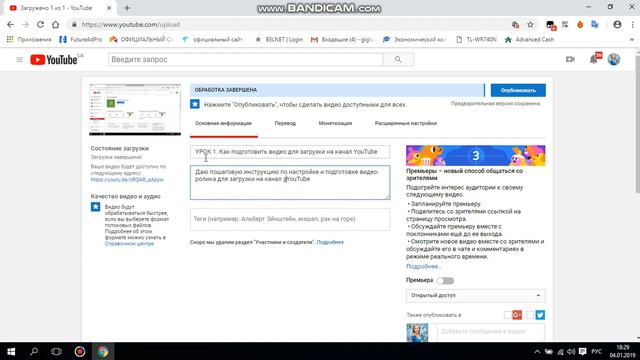Click Learn more link under tags
The width and height of the screenshot is (640, 360).
click(330, 242)
